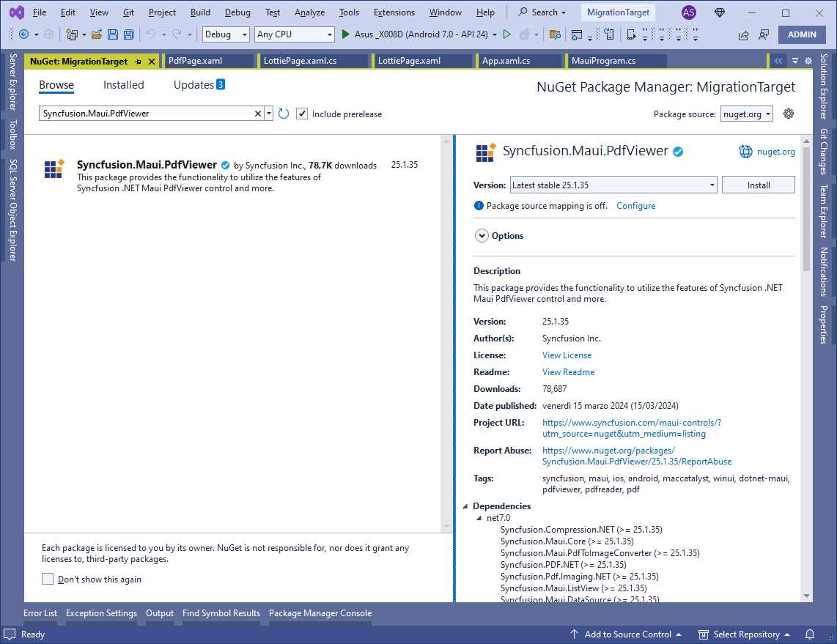Screen dimensions: 837x644
Task: Disable the Include prerelease checkbox
Action: pyautogui.click(x=303, y=114)
